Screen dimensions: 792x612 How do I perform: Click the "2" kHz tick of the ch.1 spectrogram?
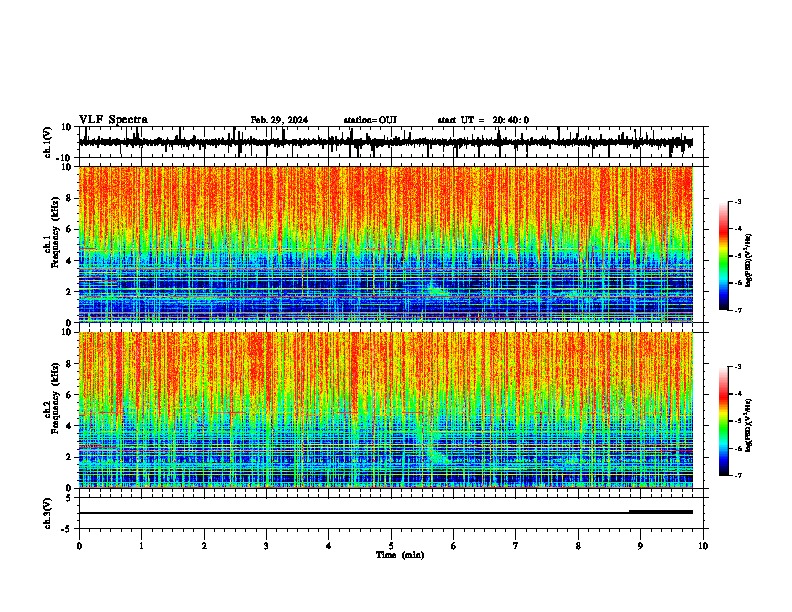69,292
